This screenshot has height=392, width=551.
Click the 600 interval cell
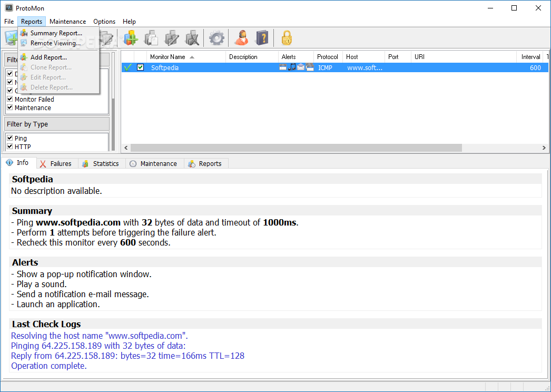535,67
